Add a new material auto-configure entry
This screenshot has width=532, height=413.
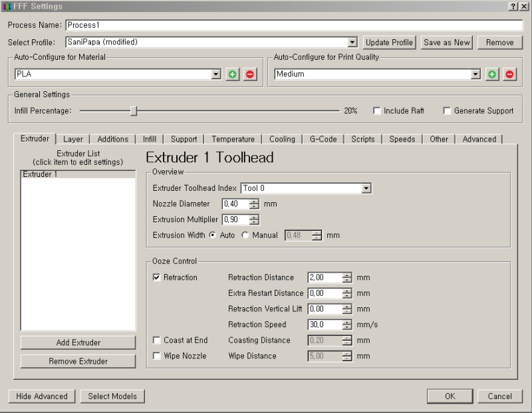point(232,74)
